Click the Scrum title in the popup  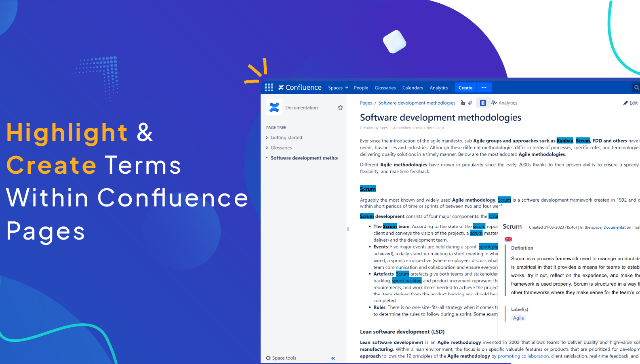point(512,227)
